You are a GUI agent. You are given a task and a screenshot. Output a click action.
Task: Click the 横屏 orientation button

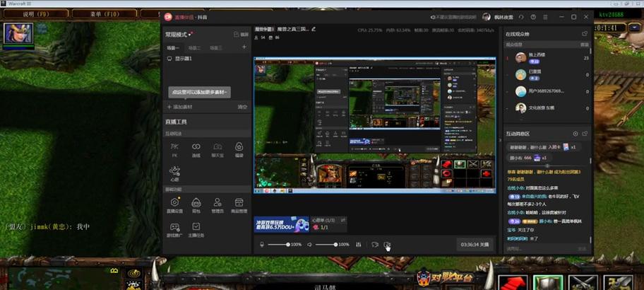241,35
